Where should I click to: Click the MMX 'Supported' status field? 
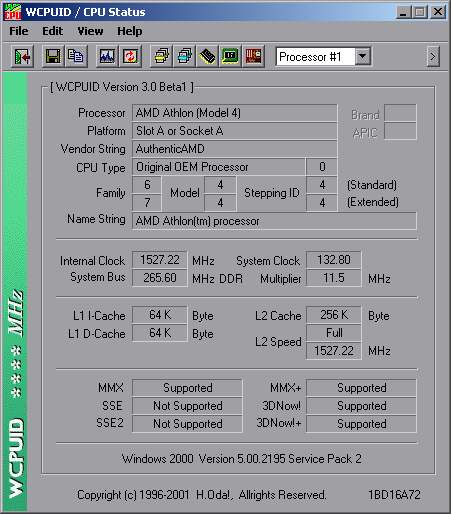point(187,388)
